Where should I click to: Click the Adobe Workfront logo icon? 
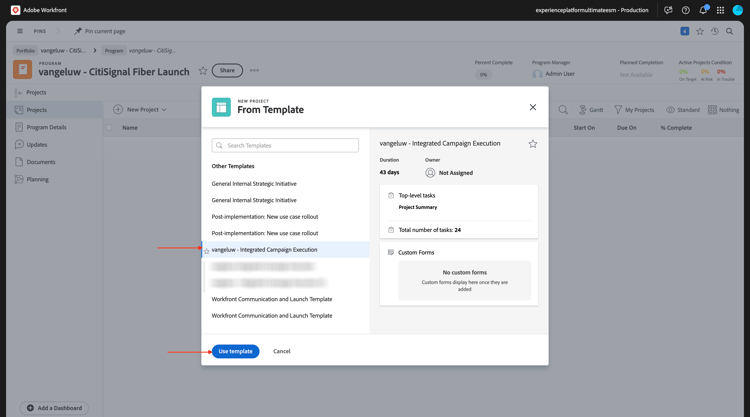click(x=15, y=10)
